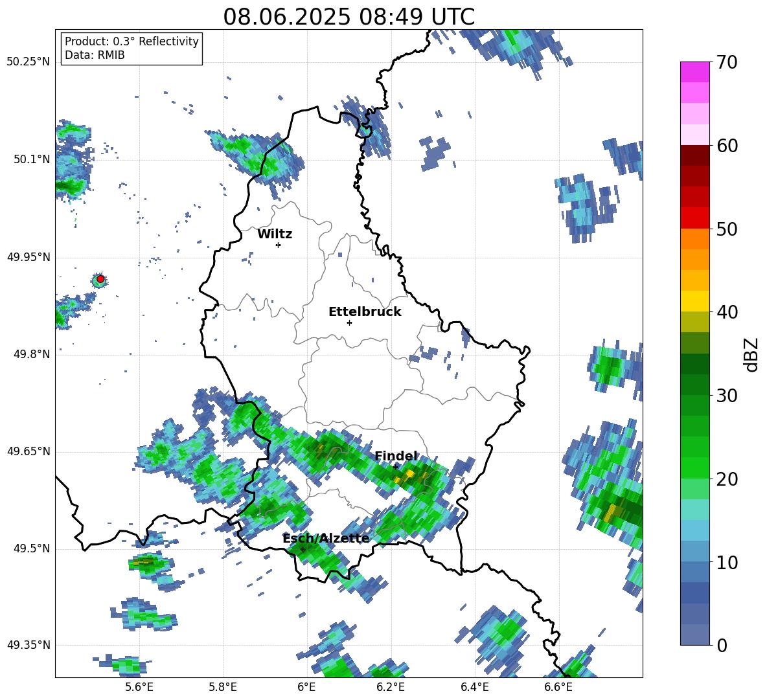Click the 30 tick on colorbar
767x700 pixels.
[727, 396]
